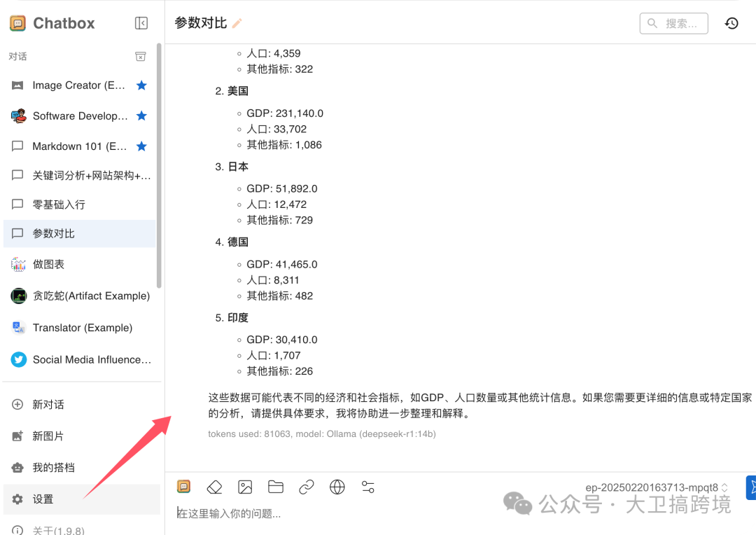Collapse the sidebar with the panel icon

pyautogui.click(x=141, y=22)
